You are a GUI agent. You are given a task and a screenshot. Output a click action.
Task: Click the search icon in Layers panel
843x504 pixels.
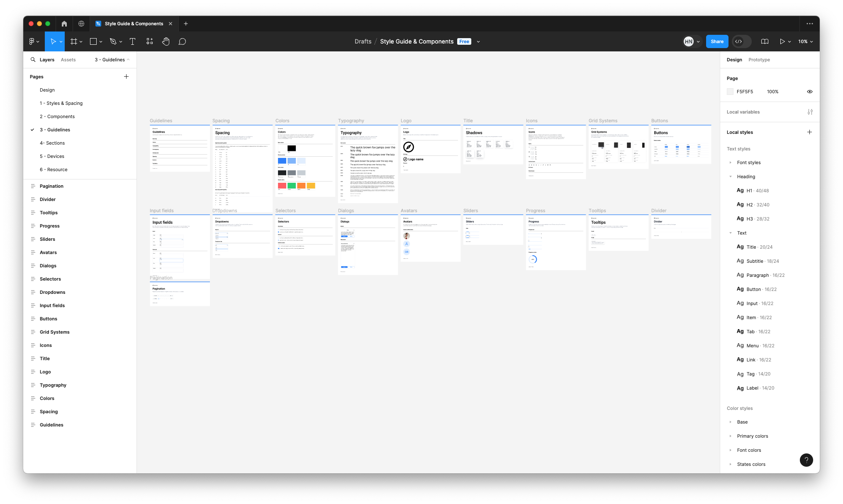[33, 60]
